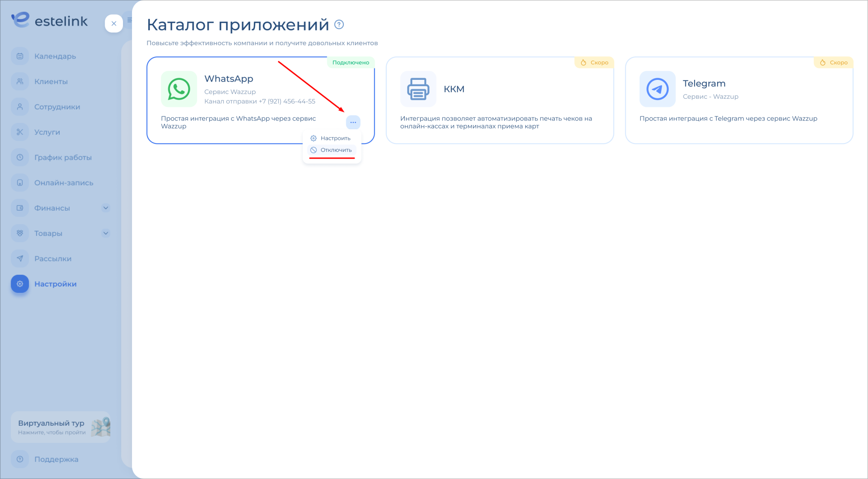Click the Финансы wallet icon

tap(20, 208)
